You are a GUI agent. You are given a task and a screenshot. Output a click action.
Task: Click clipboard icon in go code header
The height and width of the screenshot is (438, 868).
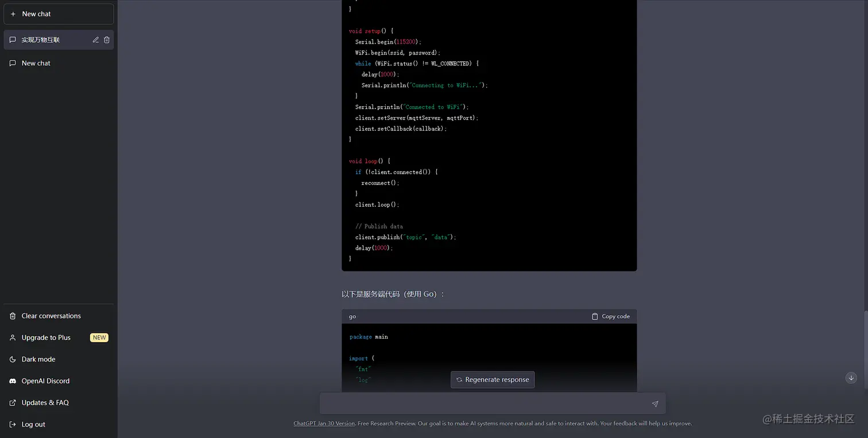click(x=595, y=316)
